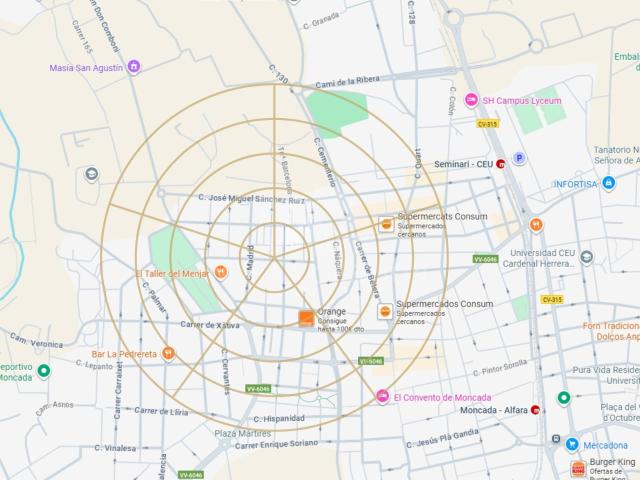Viewport: 640px width, 480px height.
Task: Click the yellow CV-315 badge near SH Campus
Action: click(x=487, y=124)
